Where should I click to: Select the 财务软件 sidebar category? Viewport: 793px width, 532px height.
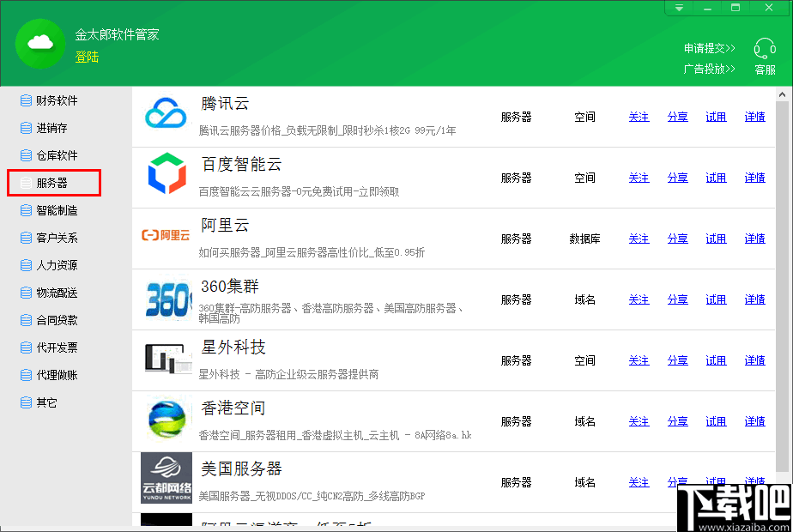tap(57, 100)
